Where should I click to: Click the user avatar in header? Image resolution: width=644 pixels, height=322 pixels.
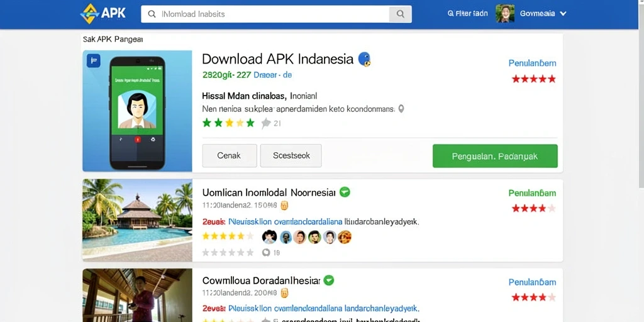coord(505,14)
